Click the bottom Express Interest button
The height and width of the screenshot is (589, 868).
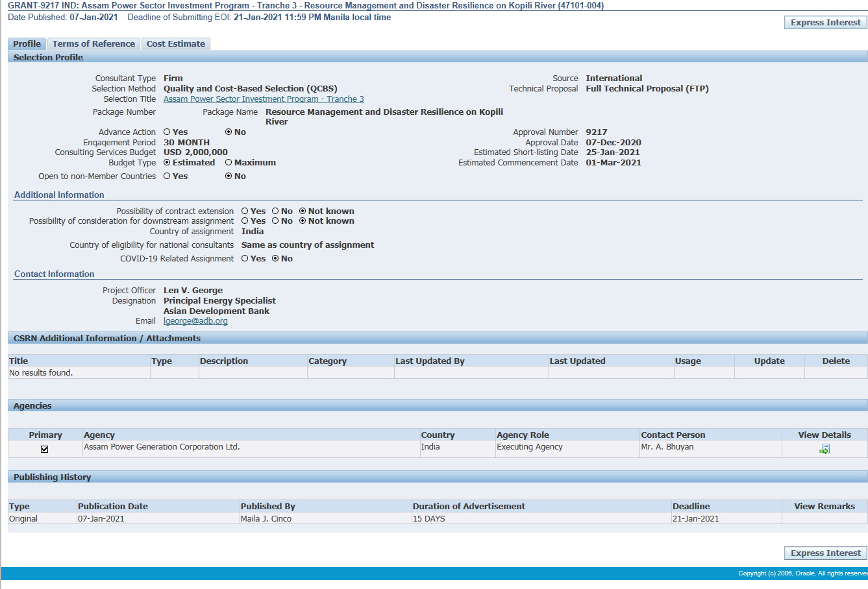tap(826, 553)
